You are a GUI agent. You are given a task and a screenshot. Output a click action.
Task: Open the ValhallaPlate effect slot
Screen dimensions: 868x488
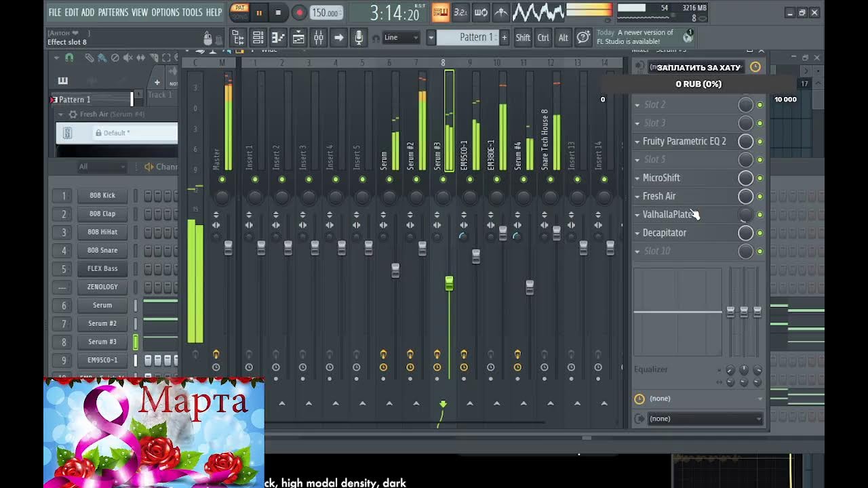pos(685,215)
